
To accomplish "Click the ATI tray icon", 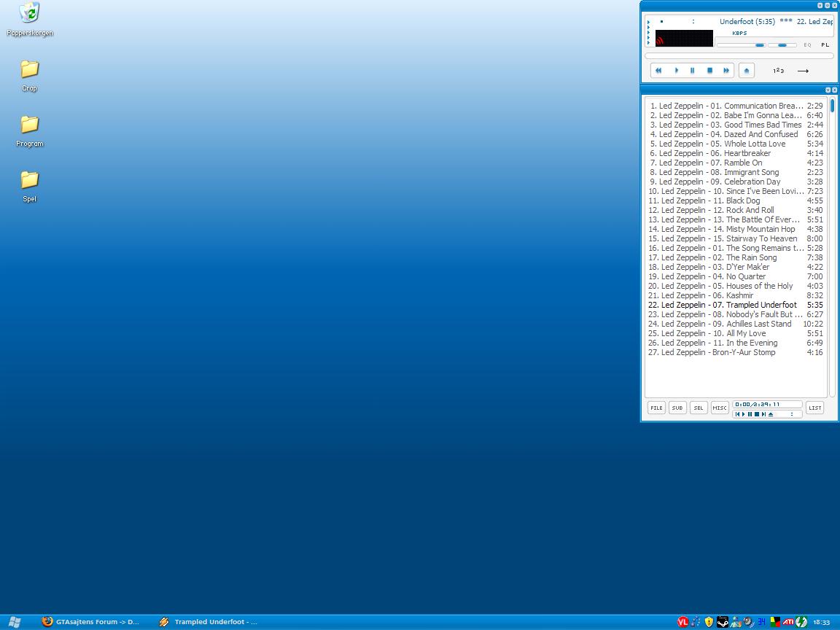I will (x=788, y=622).
